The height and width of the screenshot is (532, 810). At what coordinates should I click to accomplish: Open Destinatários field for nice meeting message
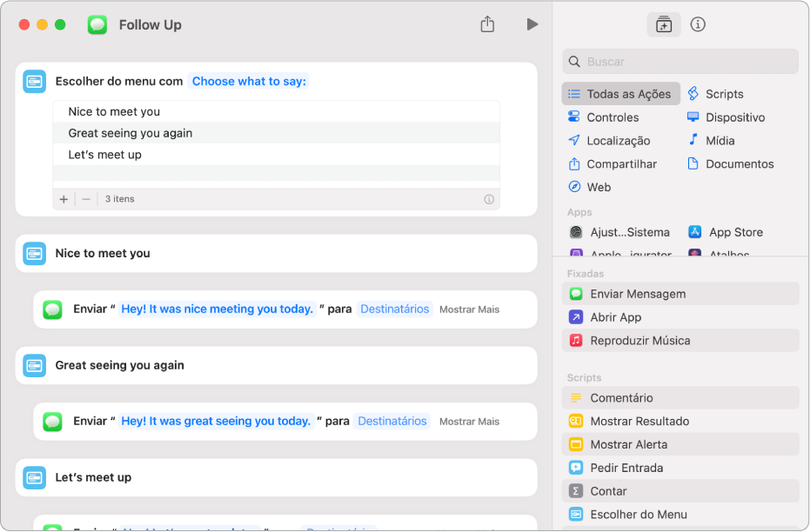tap(395, 309)
